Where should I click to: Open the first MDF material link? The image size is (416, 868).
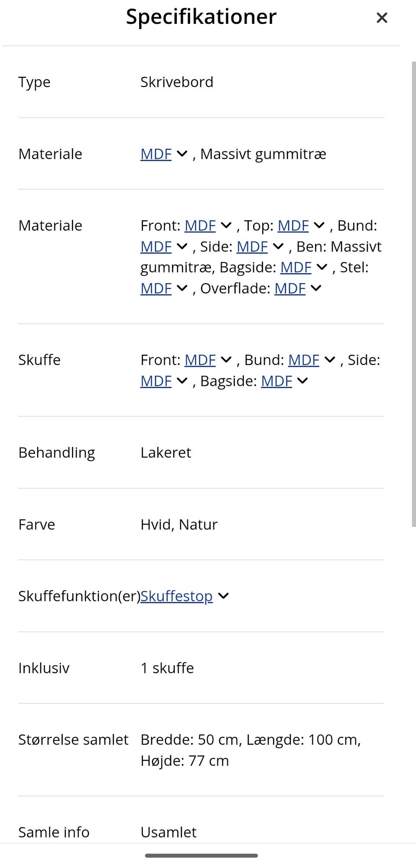[155, 154]
